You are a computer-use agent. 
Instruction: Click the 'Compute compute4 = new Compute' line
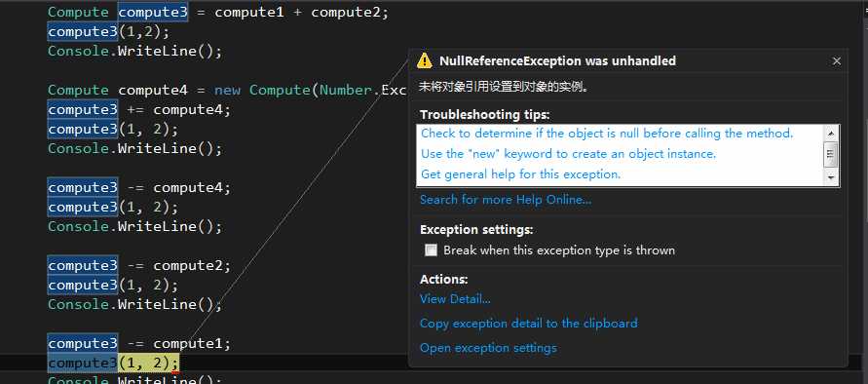(x=228, y=90)
